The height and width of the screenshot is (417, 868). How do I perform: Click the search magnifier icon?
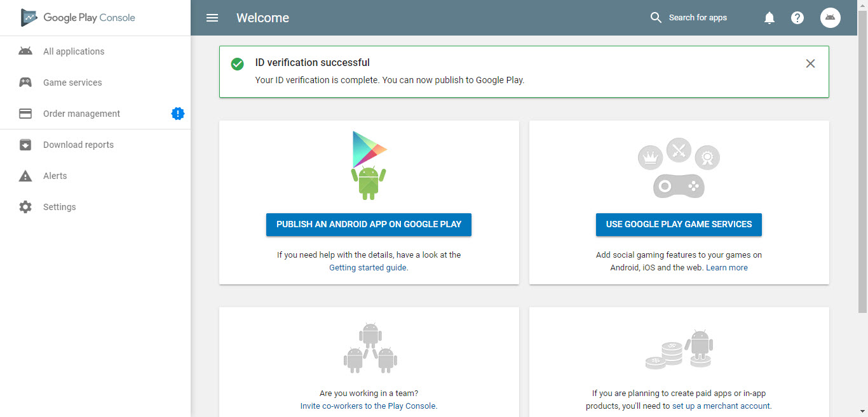656,18
